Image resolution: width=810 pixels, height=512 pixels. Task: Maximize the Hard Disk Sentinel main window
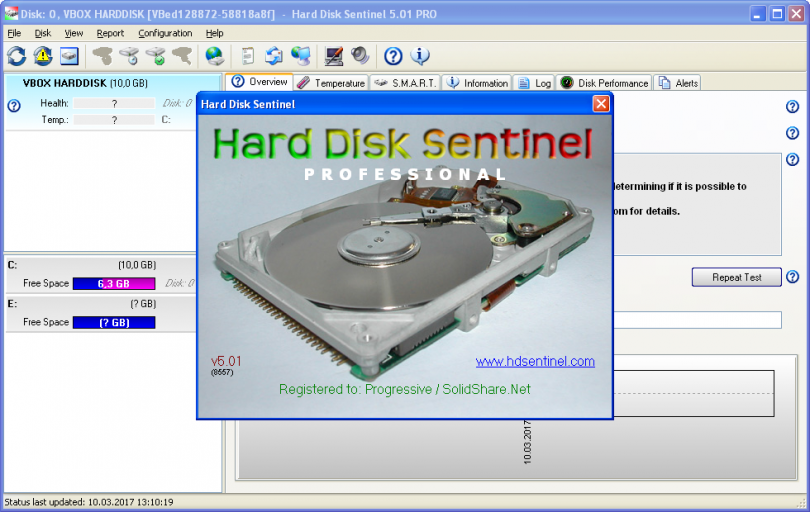coord(777,14)
